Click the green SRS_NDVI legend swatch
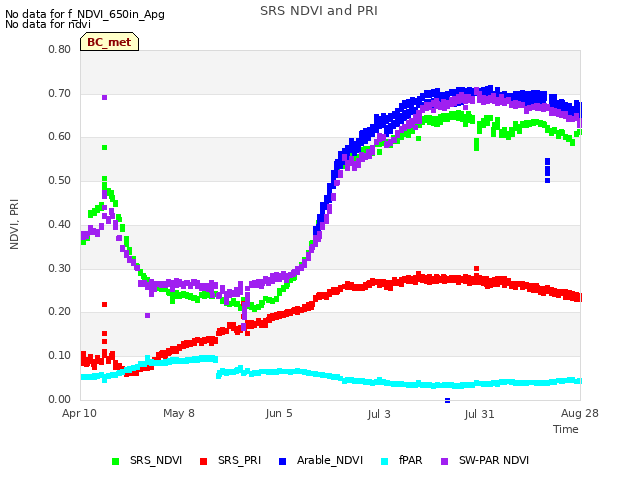 (116, 462)
